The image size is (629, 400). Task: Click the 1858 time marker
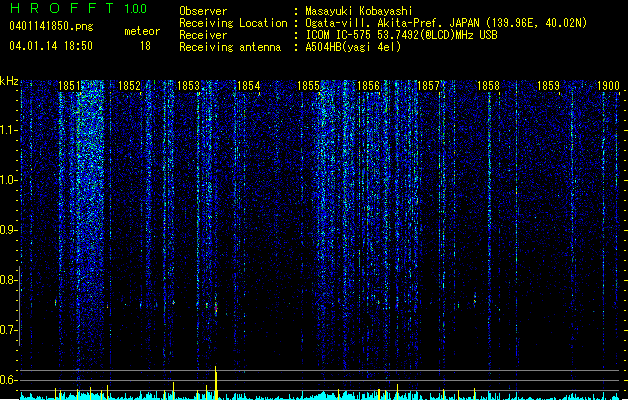pos(488,86)
